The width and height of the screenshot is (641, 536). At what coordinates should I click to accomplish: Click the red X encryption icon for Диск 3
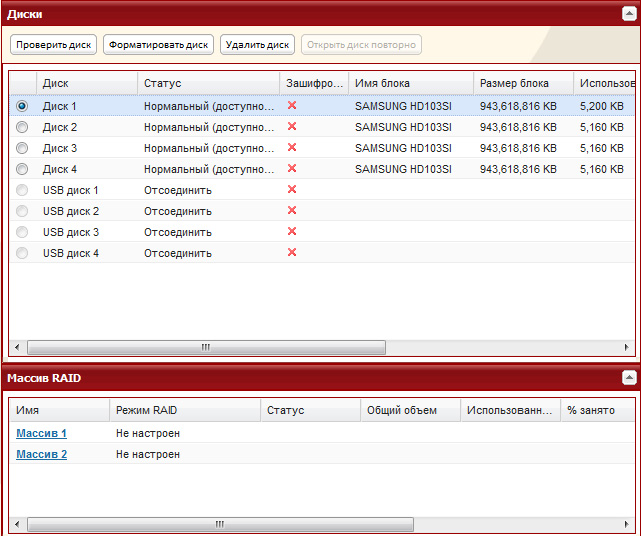[x=292, y=147]
